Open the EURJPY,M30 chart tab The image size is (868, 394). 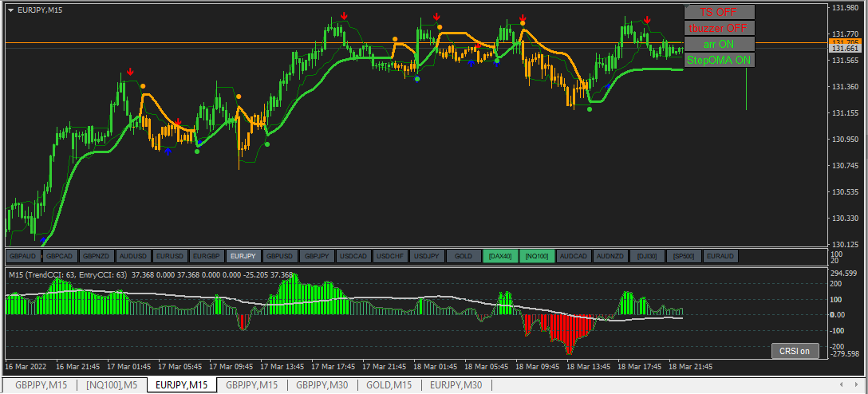[456, 385]
